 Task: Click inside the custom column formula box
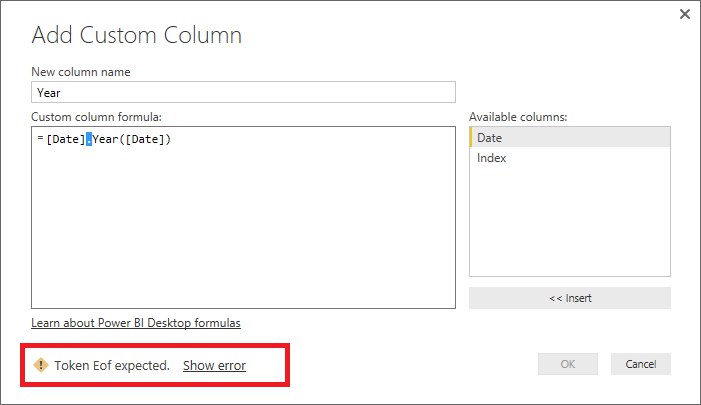tap(243, 217)
